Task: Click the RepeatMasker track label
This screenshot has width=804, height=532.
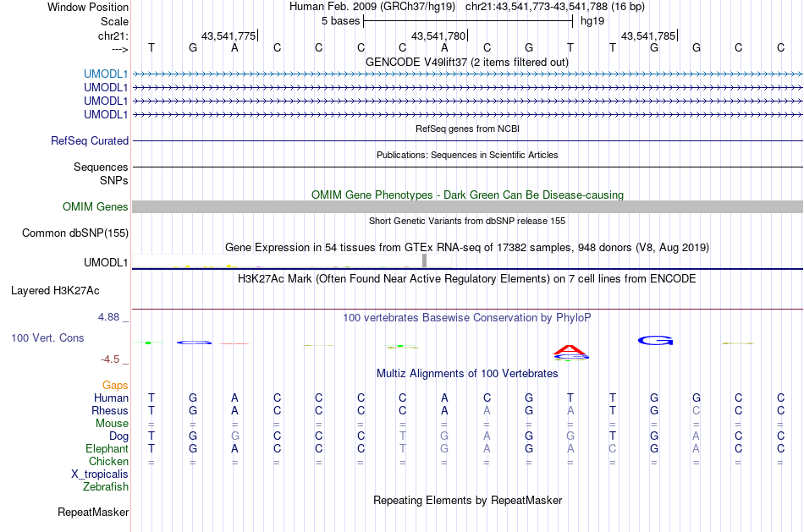Action: click(x=93, y=512)
